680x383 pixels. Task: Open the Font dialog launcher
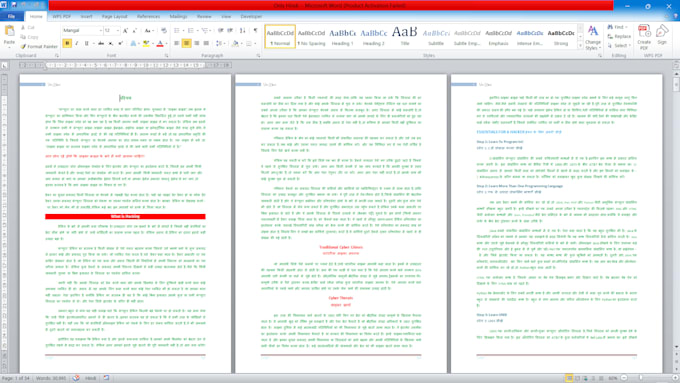point(167,56)
